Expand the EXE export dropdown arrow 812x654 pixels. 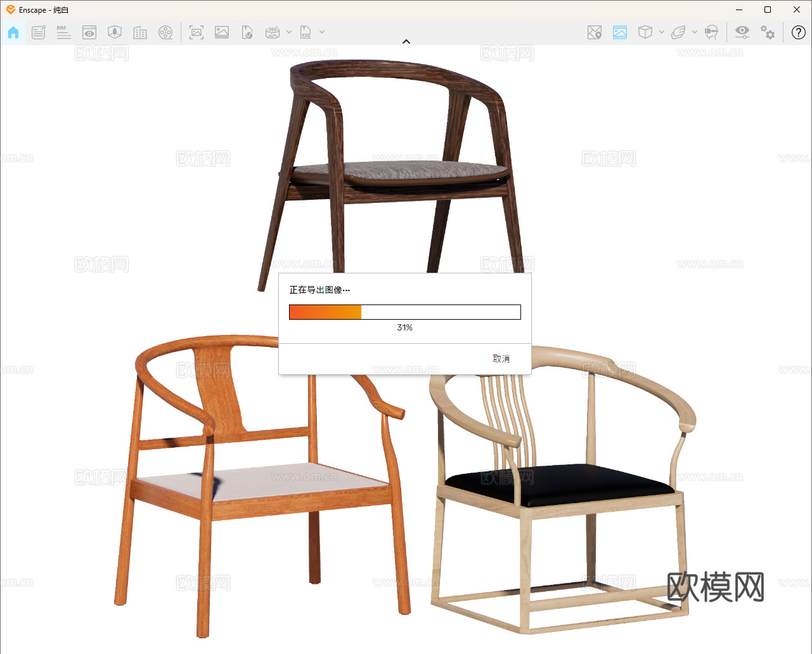click(322, 32)
